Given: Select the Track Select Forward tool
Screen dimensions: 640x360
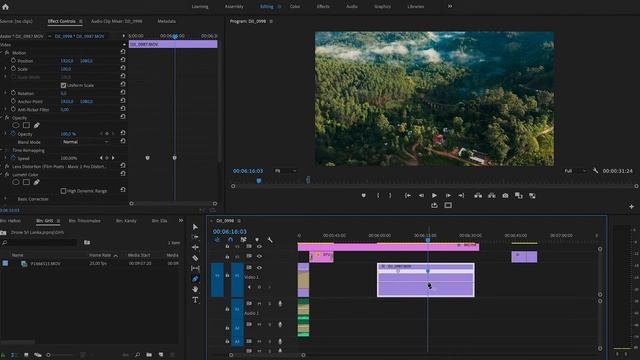Looking at the screenshot, I should point(195,237).
